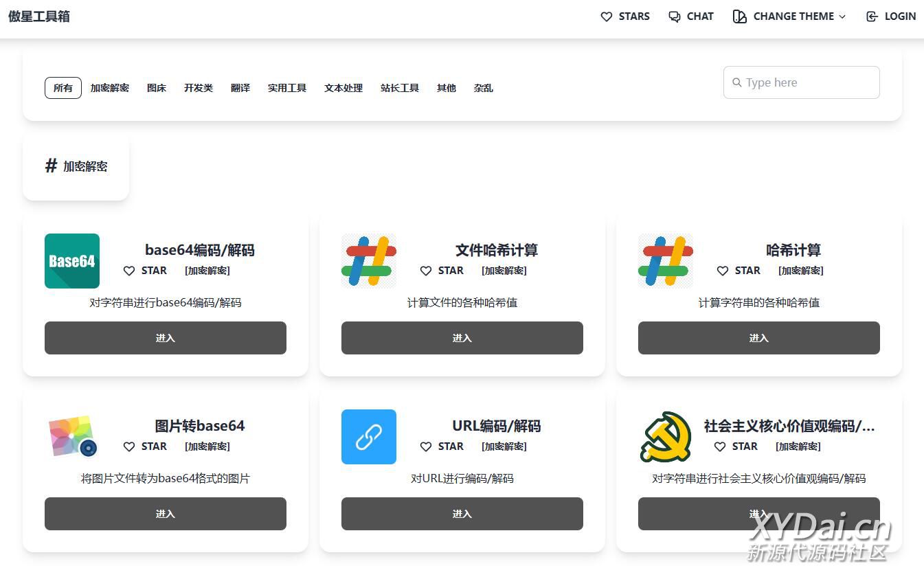Toggle STAR on base64编码/解码 card

tap(145, 271)
